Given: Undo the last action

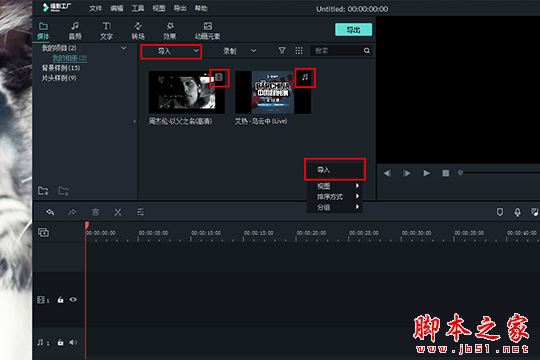Looking at the screenshot, I should pyautogui.click(x=50, y=212).
